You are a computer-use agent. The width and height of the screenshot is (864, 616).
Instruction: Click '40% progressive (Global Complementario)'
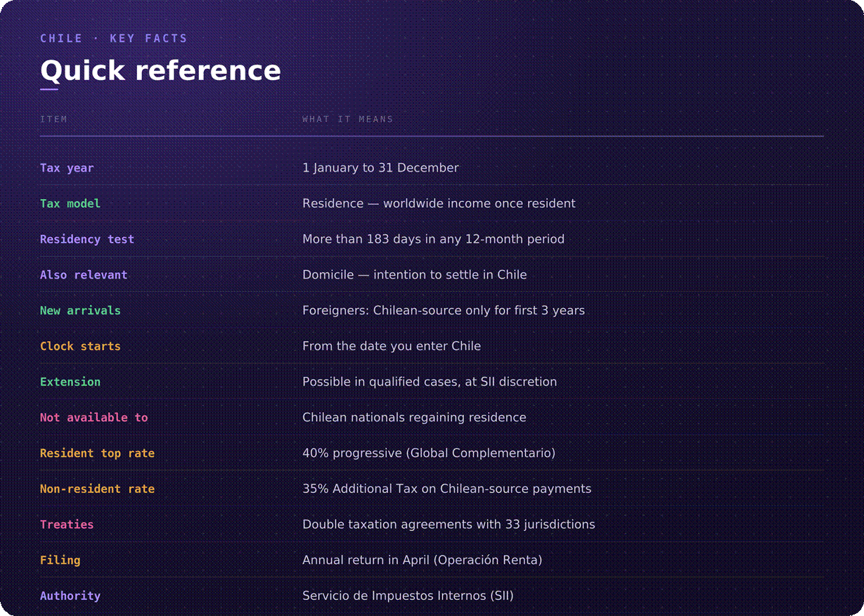click(x=429, y=454)
